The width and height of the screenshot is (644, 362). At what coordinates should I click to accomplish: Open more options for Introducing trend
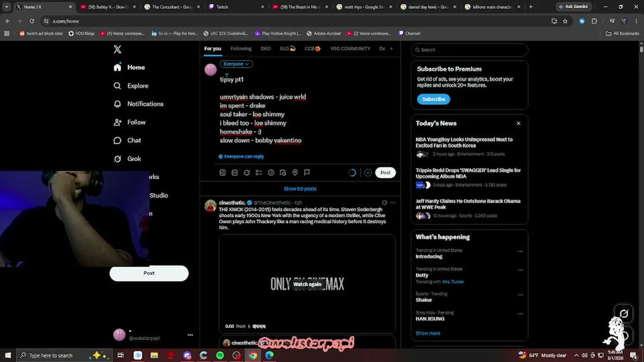[x=520, y=251]
